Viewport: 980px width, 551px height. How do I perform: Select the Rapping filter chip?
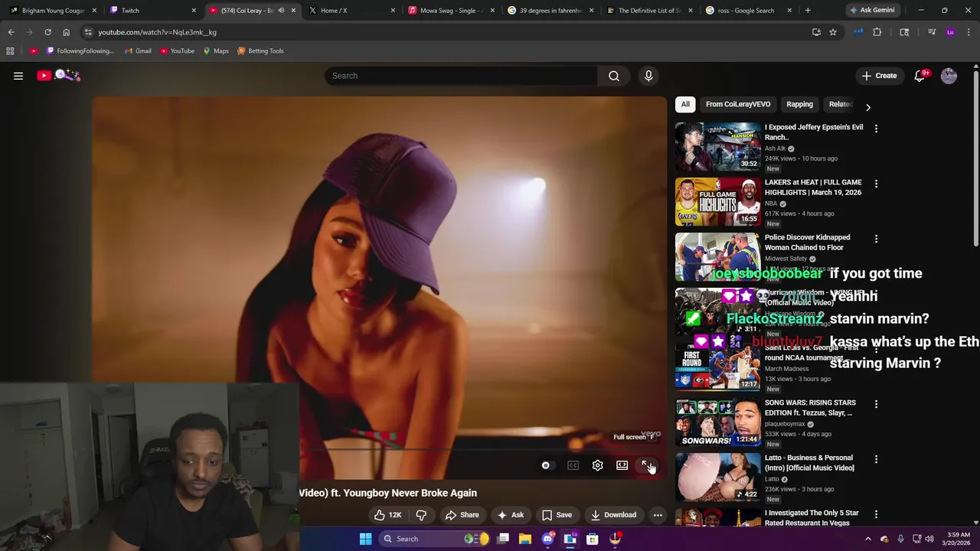coord(799,104)
